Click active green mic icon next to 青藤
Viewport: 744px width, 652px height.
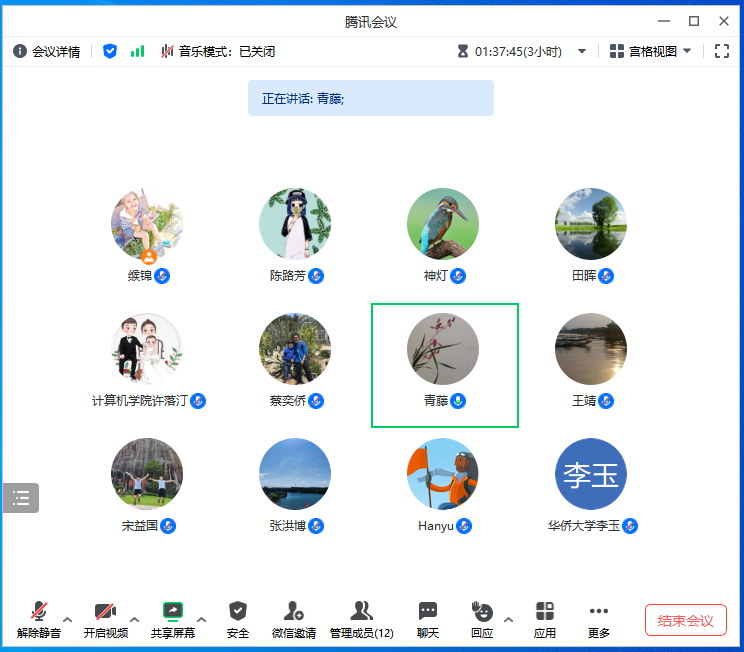458,401
